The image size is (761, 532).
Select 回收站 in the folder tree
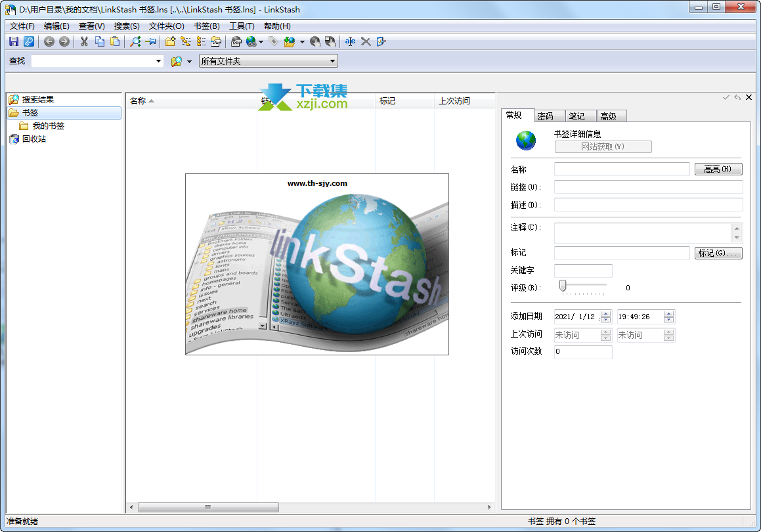(34, 139)
